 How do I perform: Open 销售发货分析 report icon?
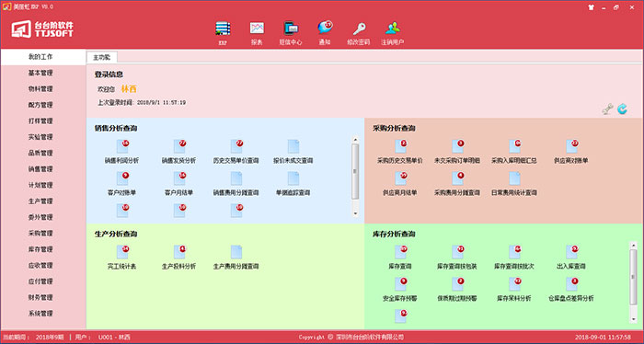[179, 146]
